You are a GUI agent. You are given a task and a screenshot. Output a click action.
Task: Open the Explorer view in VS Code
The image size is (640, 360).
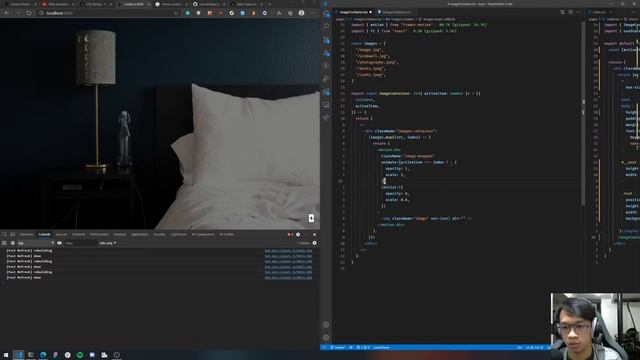point(326,14)
